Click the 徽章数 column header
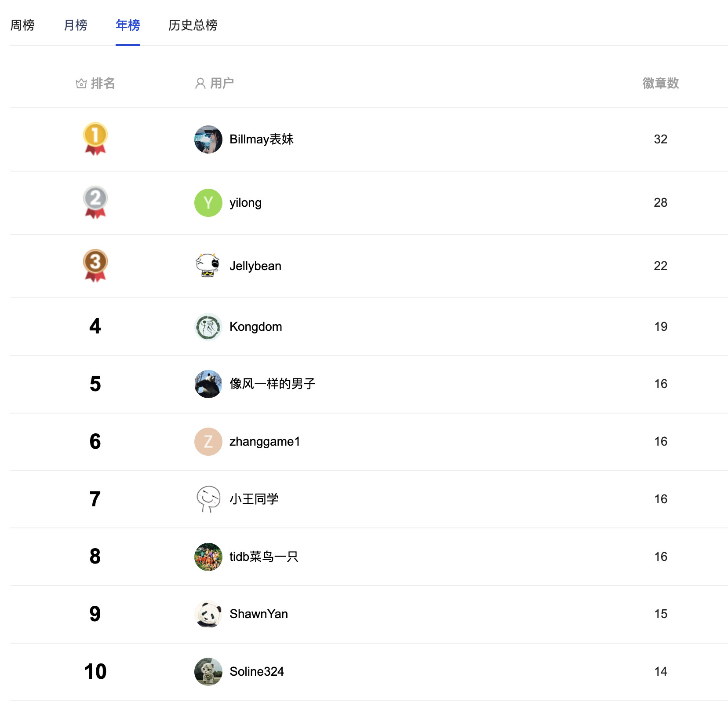The height and width of the screenshot is (703, 728). tap(661, 83)
